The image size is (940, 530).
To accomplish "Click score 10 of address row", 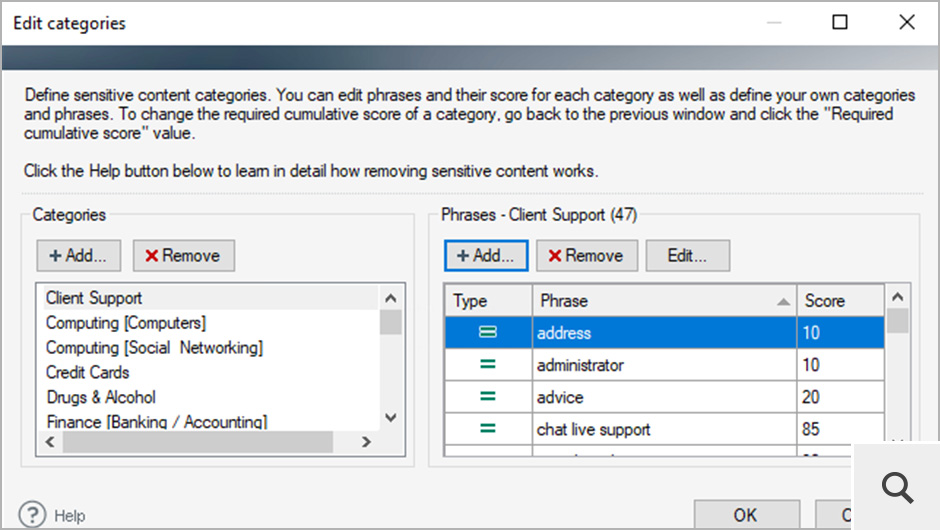I will click(x=811, y=333).
